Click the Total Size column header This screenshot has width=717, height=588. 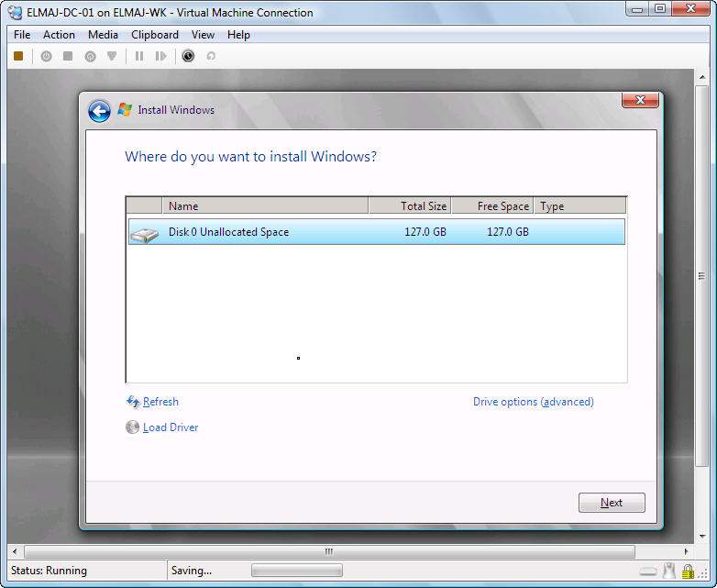click(410, 205)
